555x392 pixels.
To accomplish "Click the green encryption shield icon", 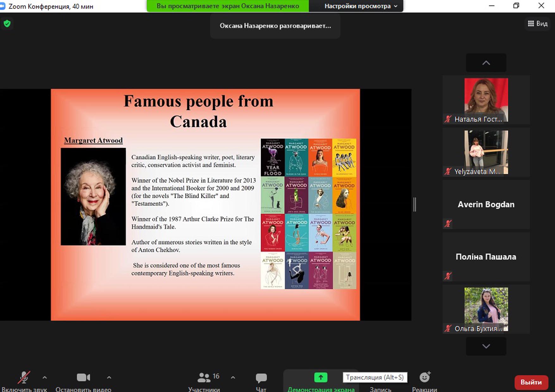I will point(7,24).
